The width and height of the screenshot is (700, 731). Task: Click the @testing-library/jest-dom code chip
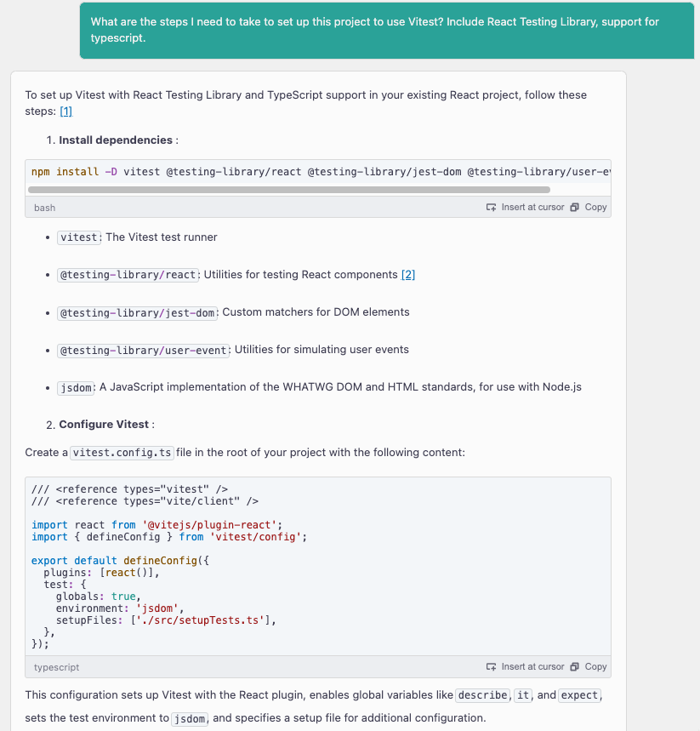coord(136,312)
